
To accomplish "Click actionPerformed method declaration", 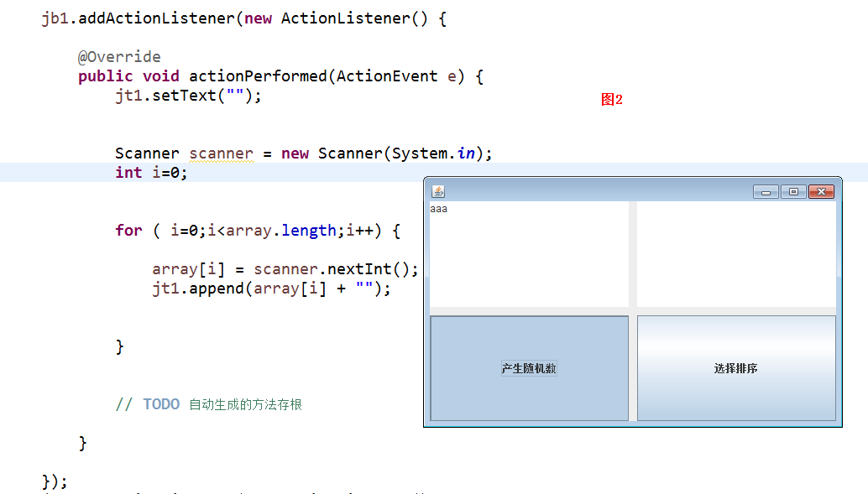I will 280,76.
